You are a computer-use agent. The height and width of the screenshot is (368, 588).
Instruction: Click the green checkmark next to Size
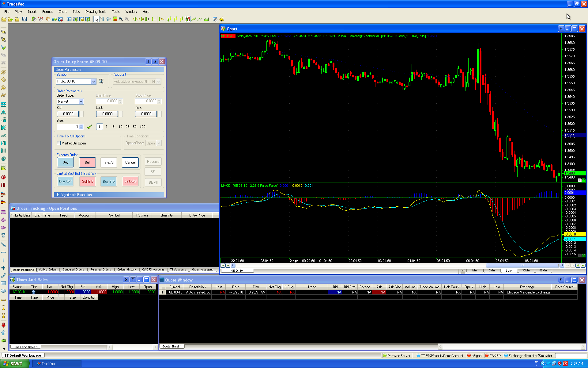click(x=89, y=127)
